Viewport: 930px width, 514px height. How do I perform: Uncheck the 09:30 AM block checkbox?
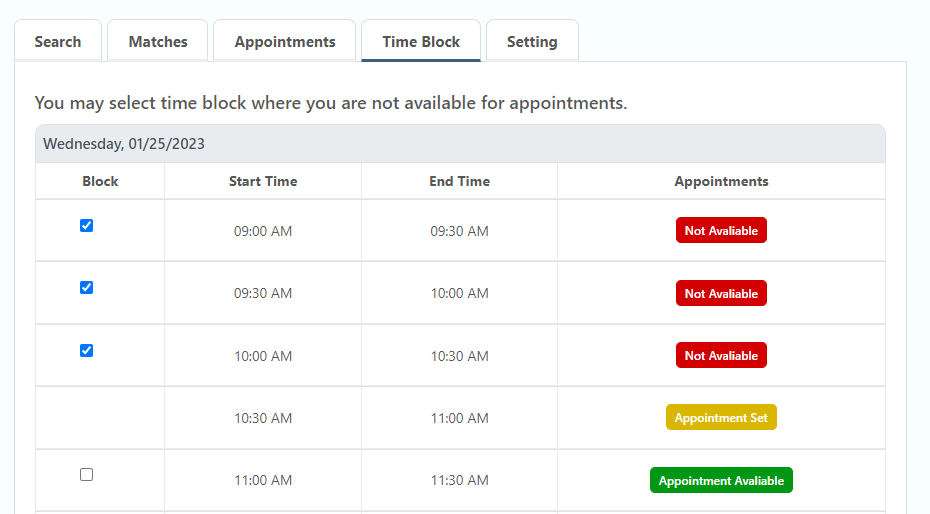pyautogui.click(x=86, y=288)
